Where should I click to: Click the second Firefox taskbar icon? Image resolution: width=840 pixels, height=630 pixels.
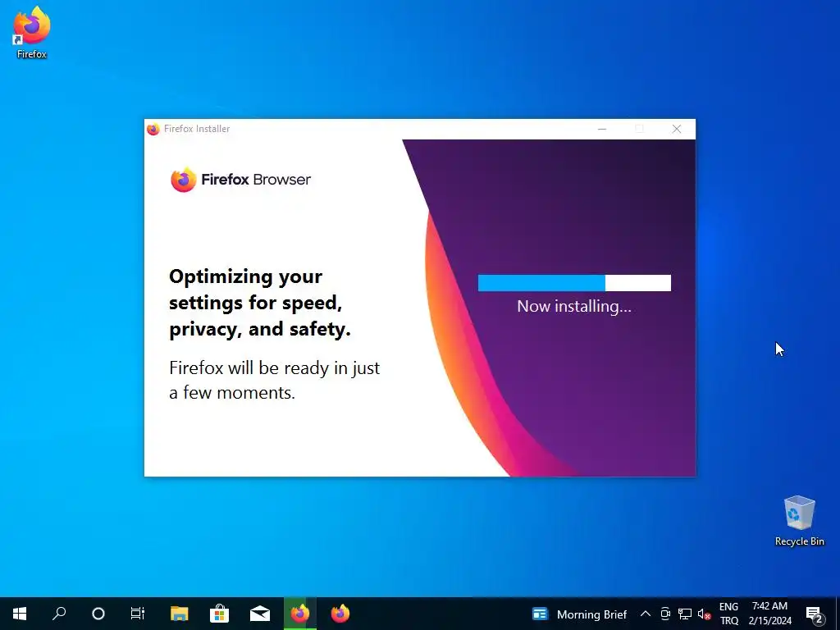[x=340, y=614]
